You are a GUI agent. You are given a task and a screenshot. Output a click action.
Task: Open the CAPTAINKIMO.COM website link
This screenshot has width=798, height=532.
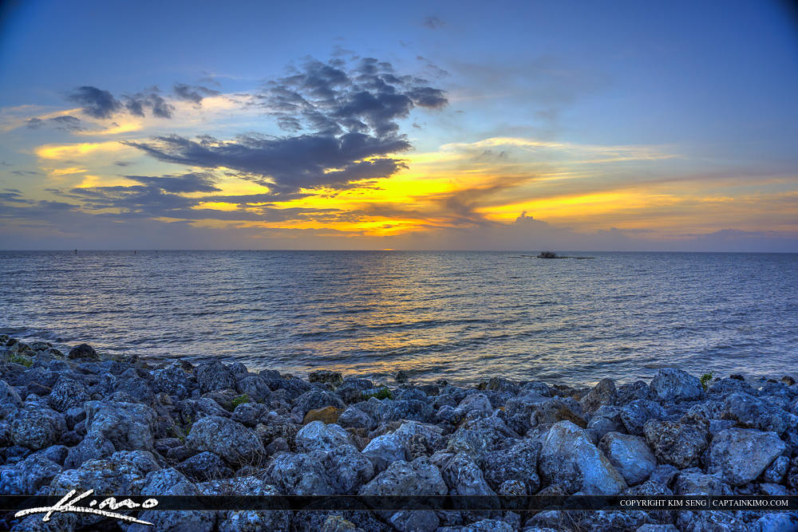(751, 503)
